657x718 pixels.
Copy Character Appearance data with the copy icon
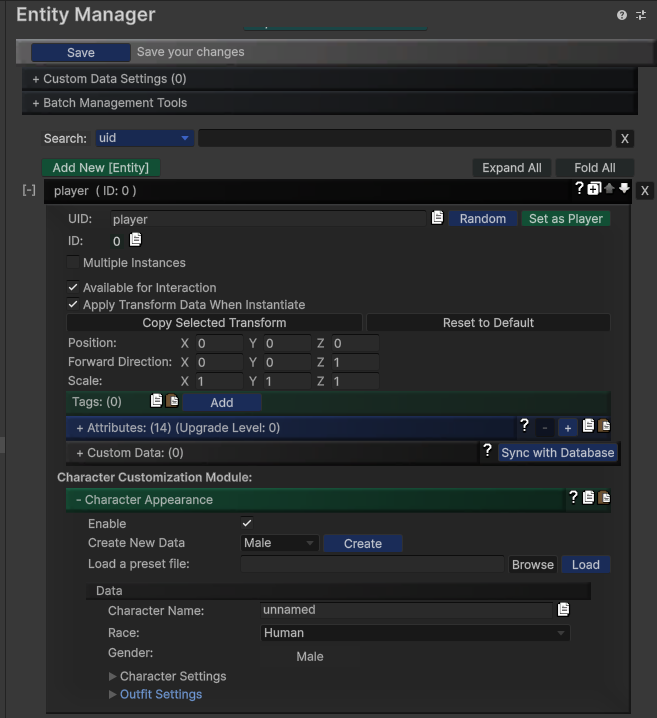coord(588,497)
